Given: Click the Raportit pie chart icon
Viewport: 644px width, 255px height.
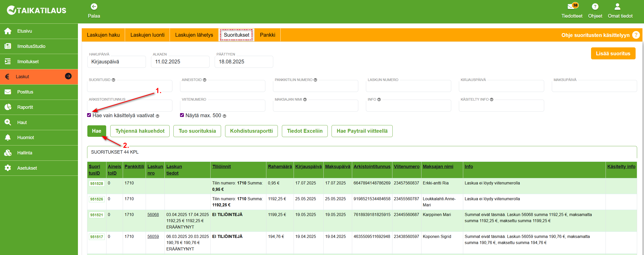Looking at the screenshot, I should 8,107.
